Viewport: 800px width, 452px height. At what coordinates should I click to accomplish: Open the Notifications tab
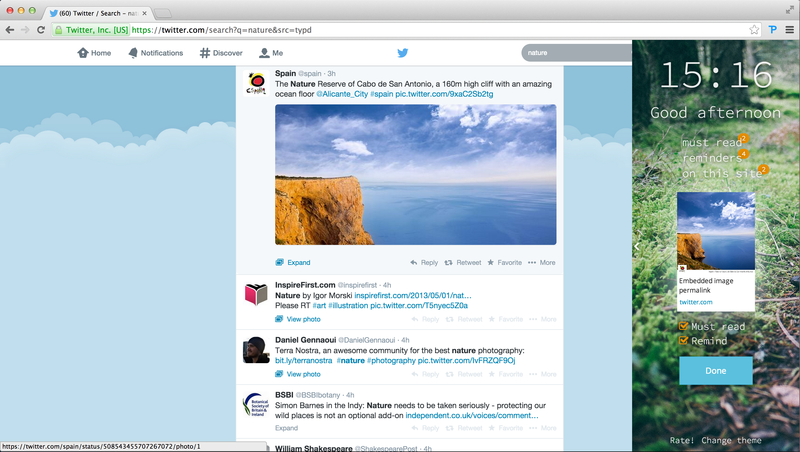(x=155, y=53)
